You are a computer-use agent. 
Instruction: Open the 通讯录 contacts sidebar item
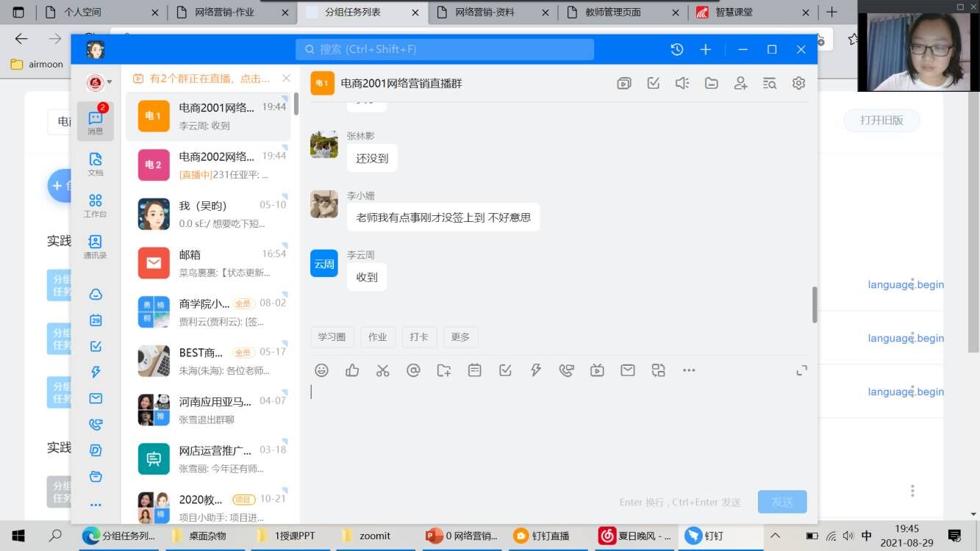[x=95, y=246]
